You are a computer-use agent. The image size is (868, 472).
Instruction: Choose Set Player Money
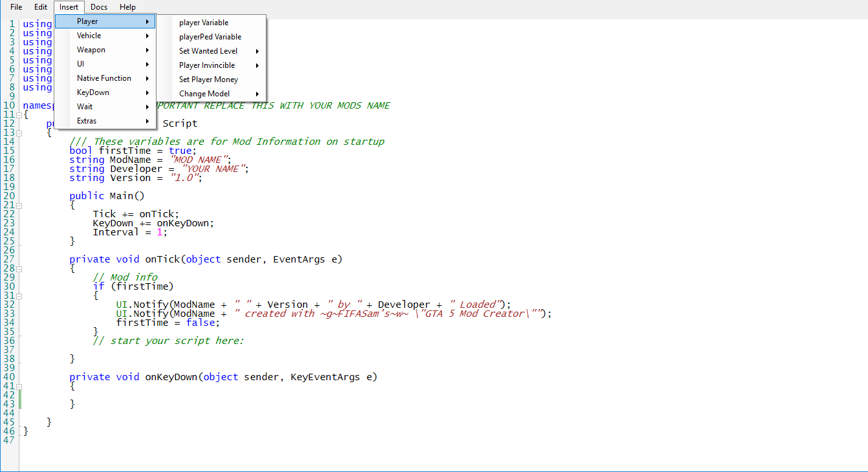tap(208, 80)
